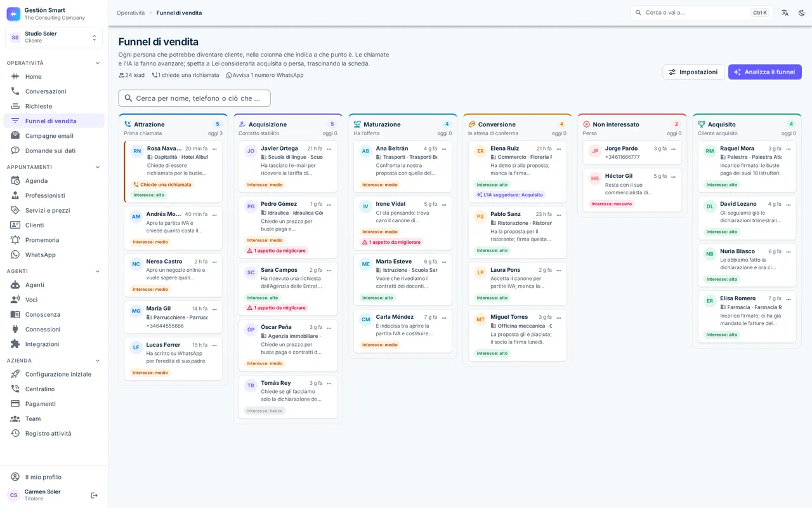The width and height of the screenshot is (812, 508).
Task: Click the Integrazioni puzzle icon
Action: coord(15,344)
